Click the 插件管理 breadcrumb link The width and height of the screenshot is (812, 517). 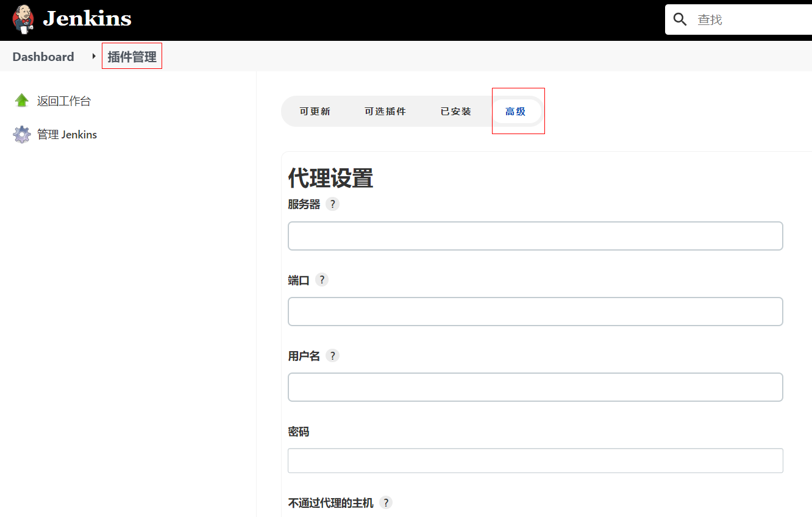pos(132,55)
